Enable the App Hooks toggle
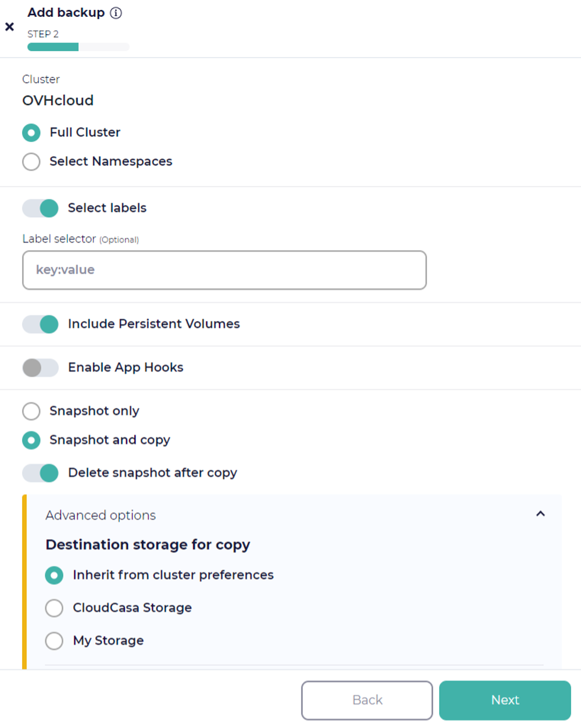This screenshot has width=581, height=728. pyautogui.click(x=41, y=367)
